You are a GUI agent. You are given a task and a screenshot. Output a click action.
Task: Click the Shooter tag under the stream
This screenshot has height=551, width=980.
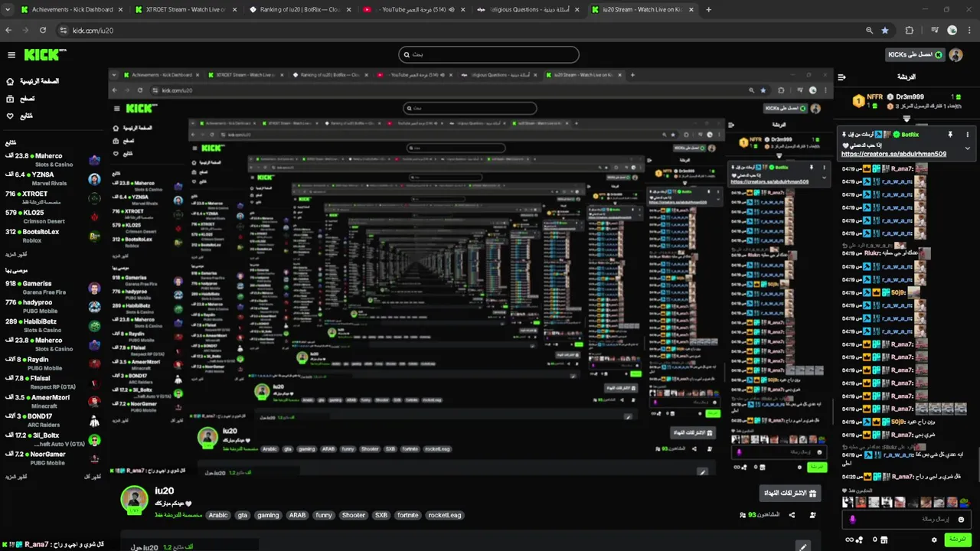354,515
